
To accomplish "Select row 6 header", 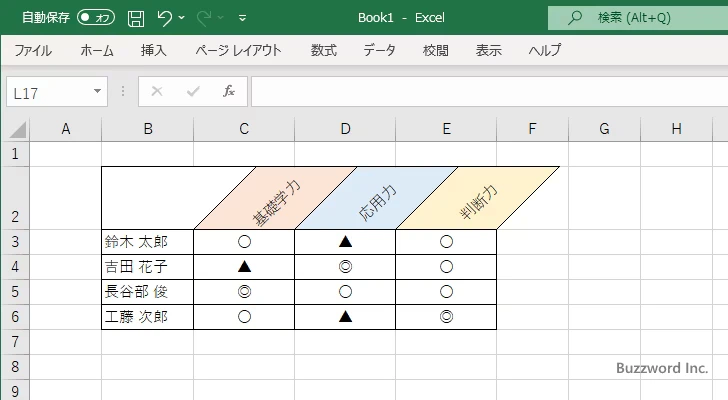I will (15, 317).
